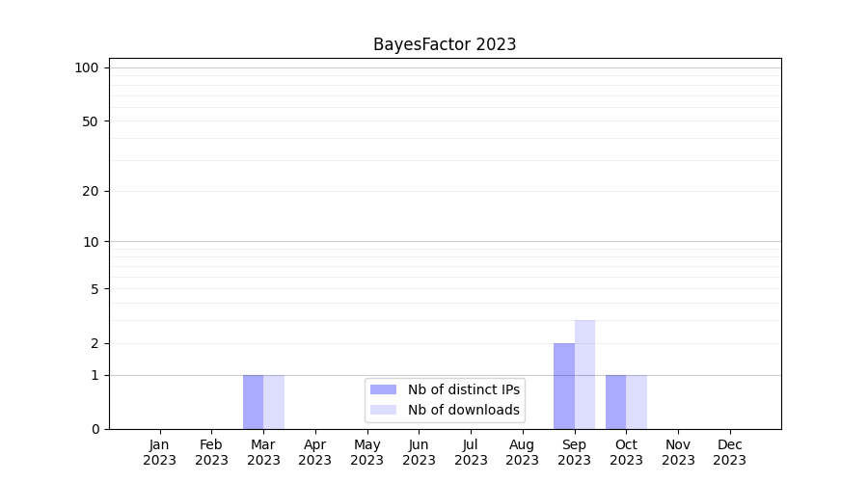Screen dimensions: 868x482
Task: Select the Sep 2023 x-axis label
Action: point(574,452)
